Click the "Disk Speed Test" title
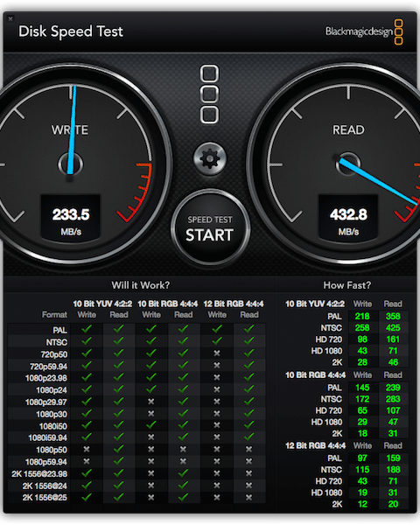 71,31
